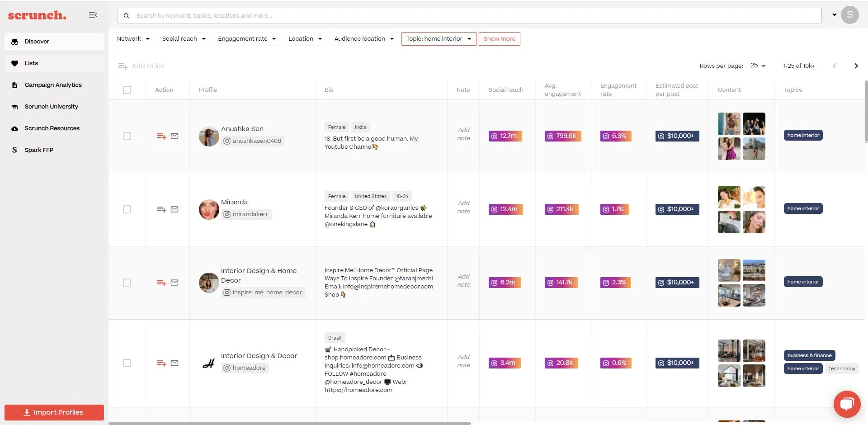Tick checkbox for Interior Design & Home Decor
Viewport: 868px width, 425px height.
point(127,283)
